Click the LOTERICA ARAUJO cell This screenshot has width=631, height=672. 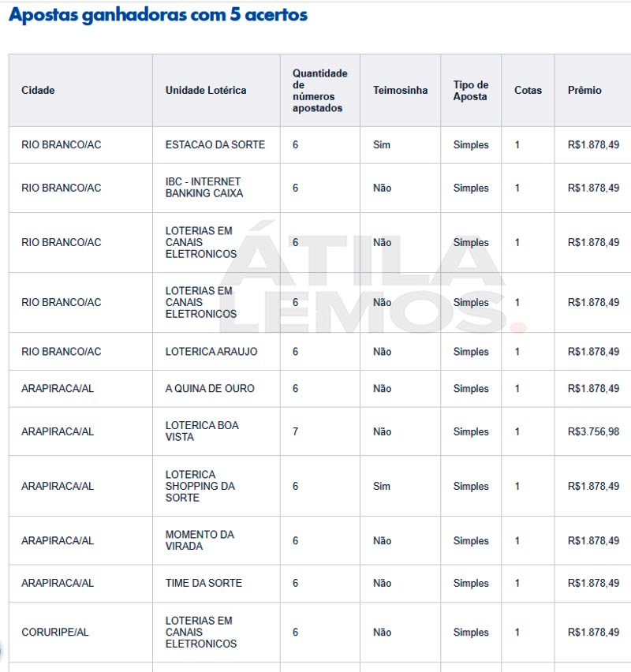pos(211,352)
